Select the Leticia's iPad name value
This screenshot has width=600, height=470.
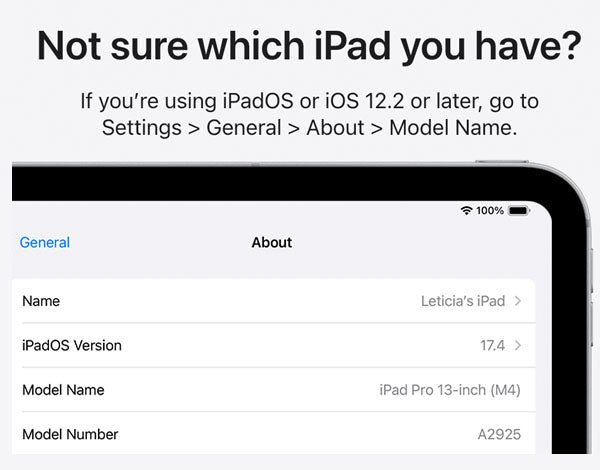[x=463, y=301]
